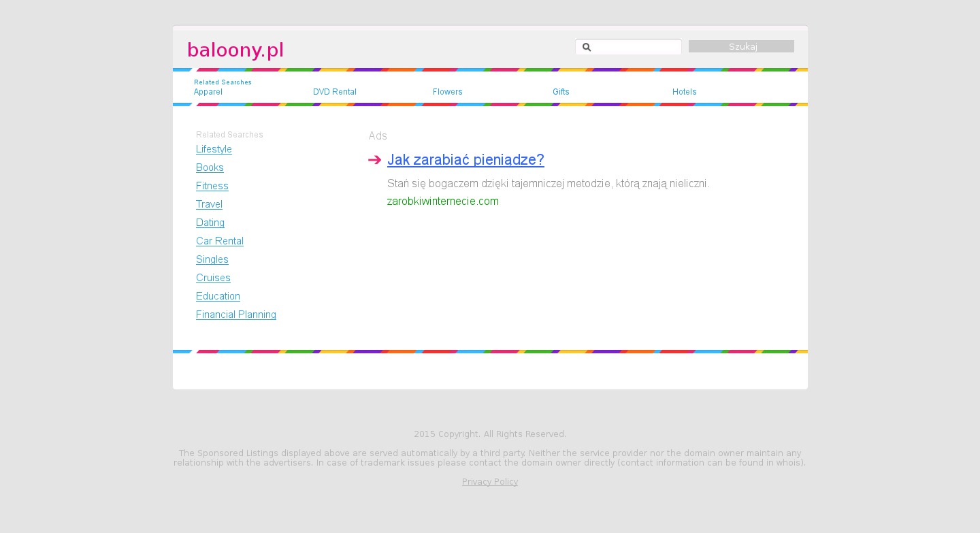Viewport: 980px width, 533px height.
Task: Click inside the search text field
Action: tap(636, 47)
